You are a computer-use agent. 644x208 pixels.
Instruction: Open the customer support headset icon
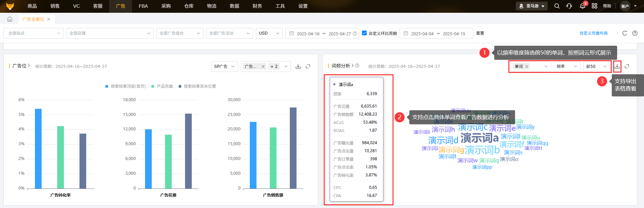coord(569,6)
